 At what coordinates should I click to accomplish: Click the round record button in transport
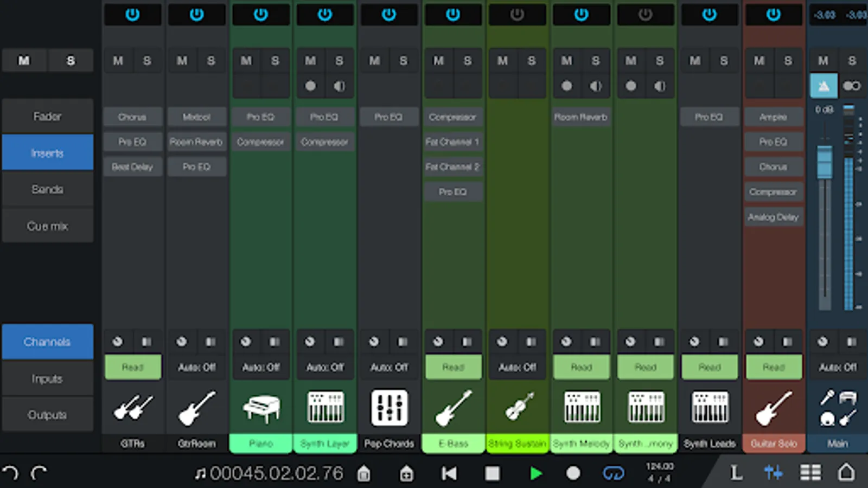(573, 473)
